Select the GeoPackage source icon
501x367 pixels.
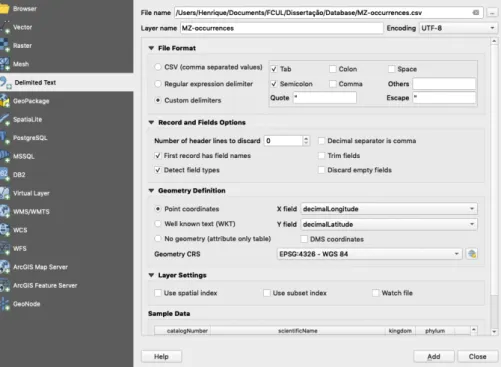5,101
